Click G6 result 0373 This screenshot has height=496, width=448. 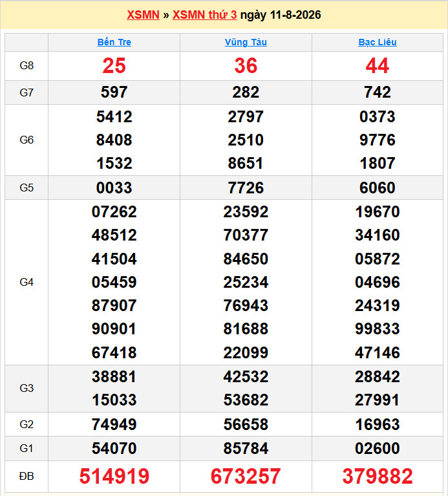[x=377, y=116]
